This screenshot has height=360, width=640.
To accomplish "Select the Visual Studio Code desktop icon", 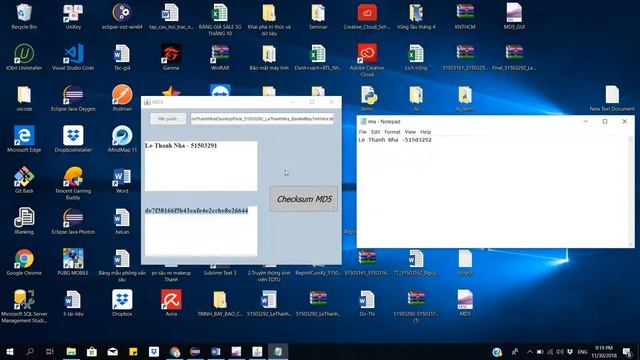I will [73, 58].
